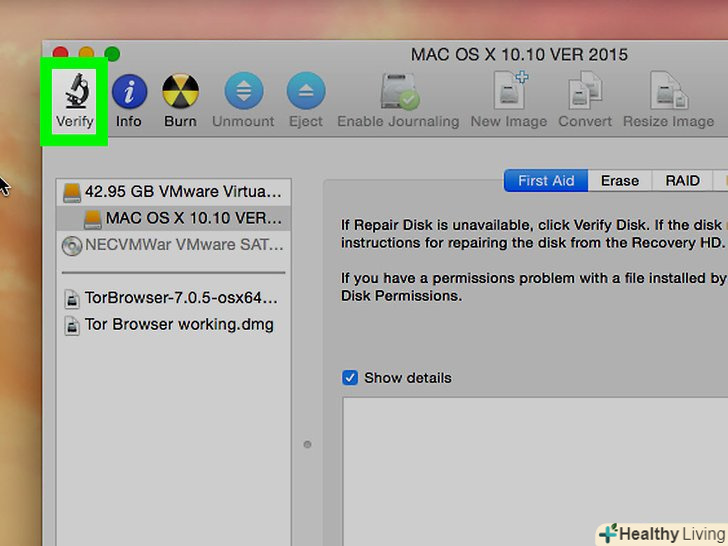This screenshot has width=728, height=546.
Task: Click the sidebar splitter handle dot
Action: pos(307,444)
